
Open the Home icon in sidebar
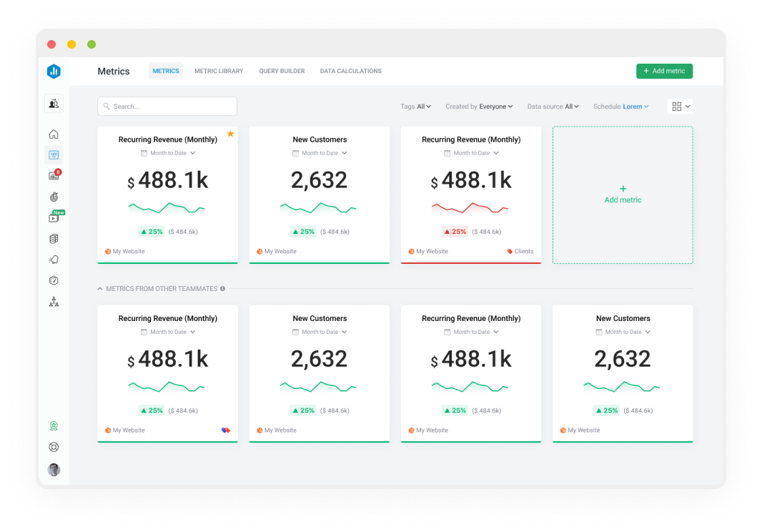pos(54,134)
